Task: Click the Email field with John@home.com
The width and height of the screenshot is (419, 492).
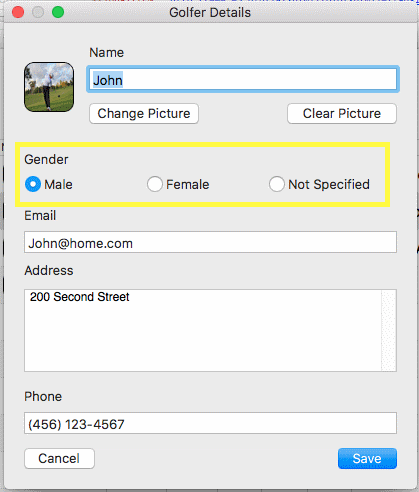Action: click(210, 242)
